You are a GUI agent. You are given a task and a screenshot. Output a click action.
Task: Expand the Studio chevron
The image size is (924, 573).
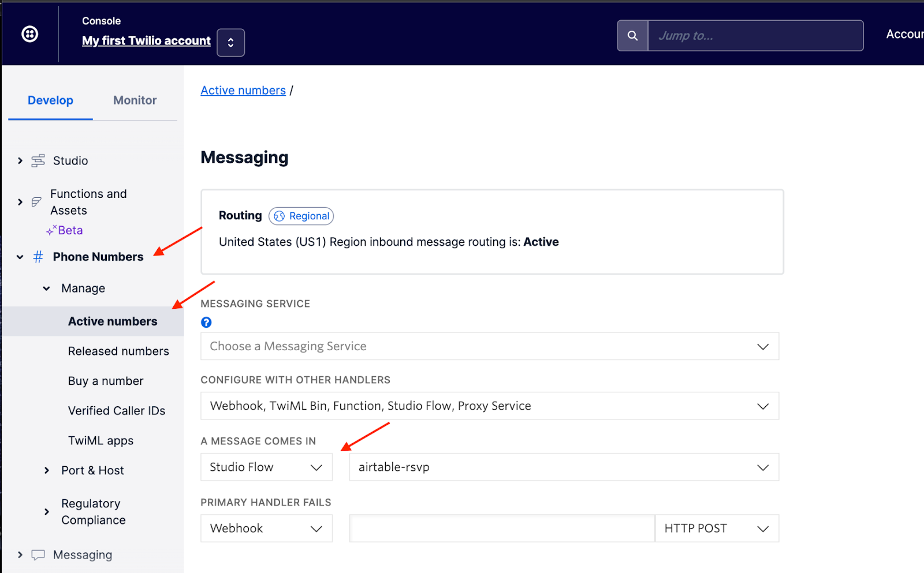20,161
